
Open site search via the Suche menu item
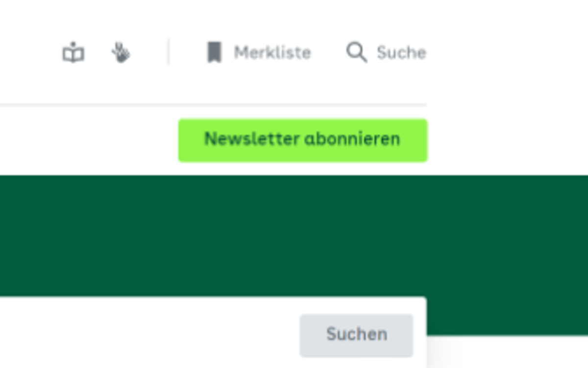pos(386,52)
